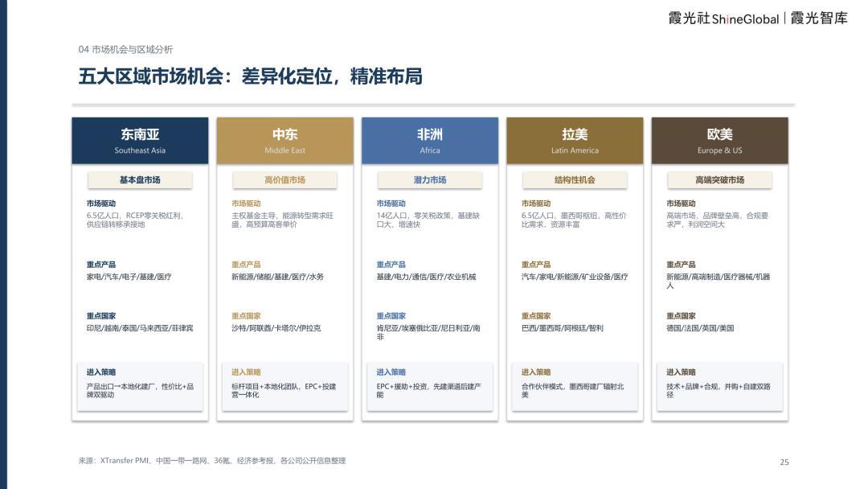Click the 高价值市场 label button

coord(285,180)
